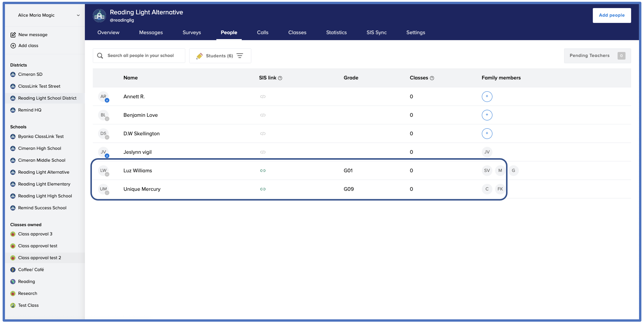644x324 pixels.
Task: Add family member for Benjamin Love
Action: [487, 115]
